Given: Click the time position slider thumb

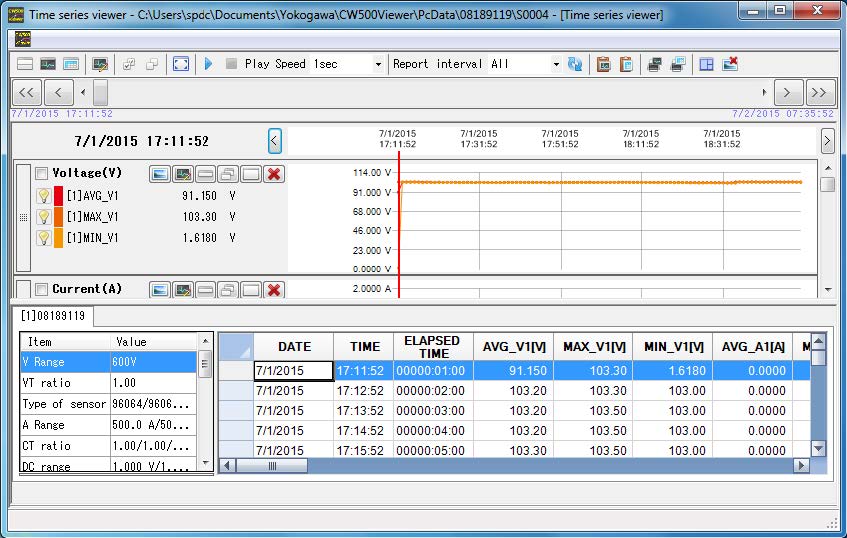Looking at the screenshot, I should tap(100, 92).
